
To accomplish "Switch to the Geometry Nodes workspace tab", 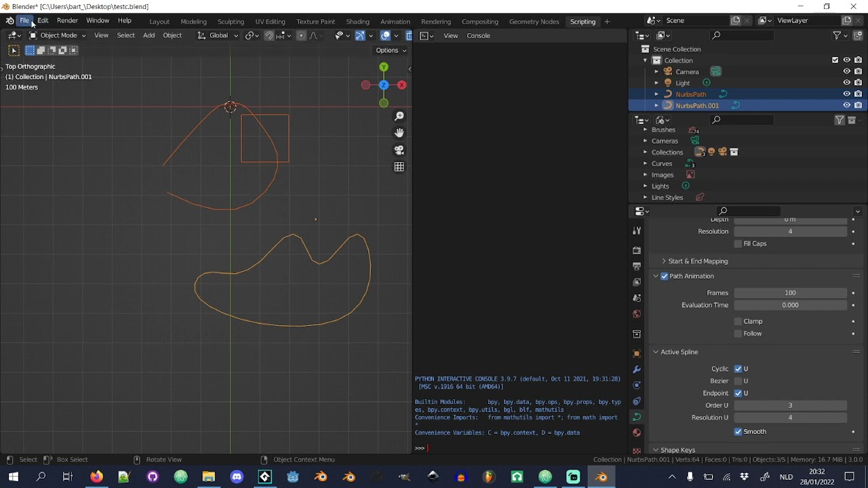I will pos(534,22).
